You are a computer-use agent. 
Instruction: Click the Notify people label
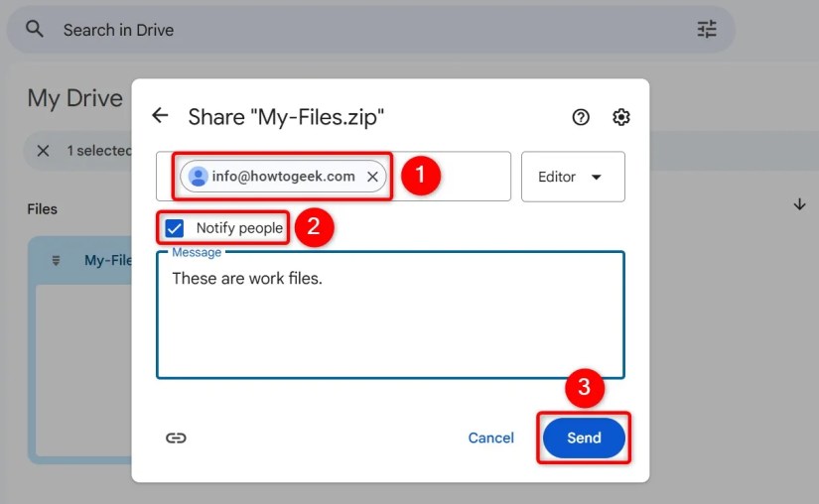[239, 228]
